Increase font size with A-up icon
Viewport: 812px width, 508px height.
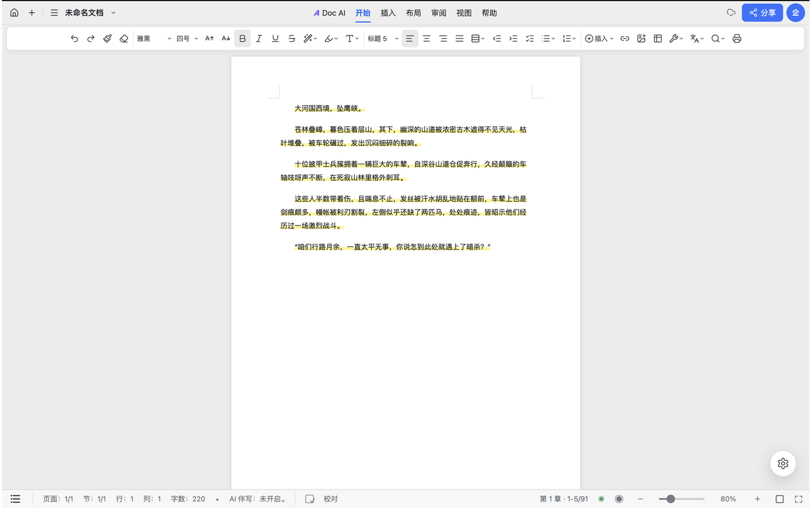[209, 39]
